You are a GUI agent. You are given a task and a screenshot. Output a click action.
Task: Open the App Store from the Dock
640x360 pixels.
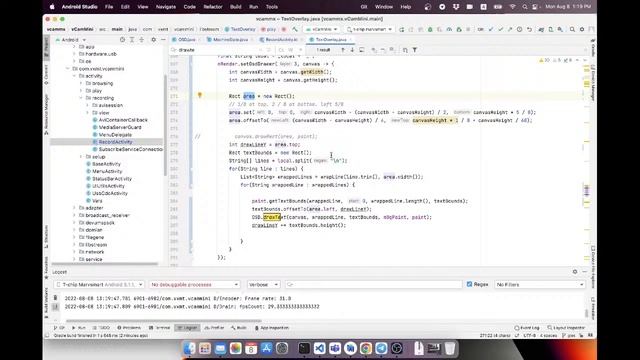(x=267, y=348)
